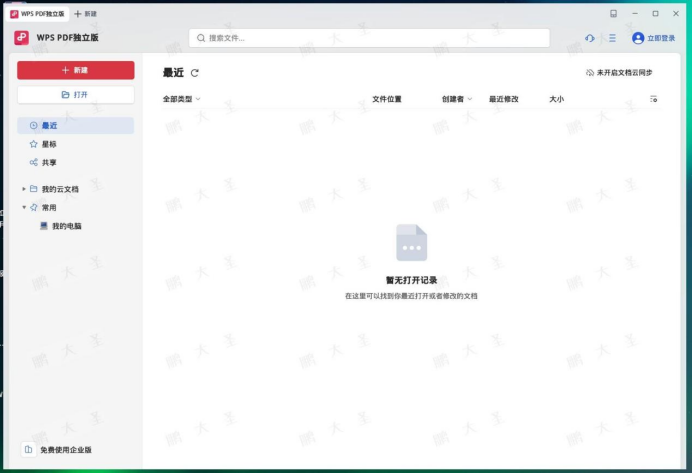Maximize the WPS PDF window
693x474 pixels.
click(x=655, y=14)
